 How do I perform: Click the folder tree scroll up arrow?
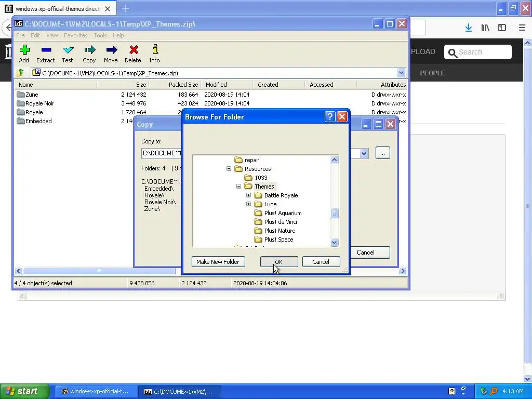click(334, 160)
